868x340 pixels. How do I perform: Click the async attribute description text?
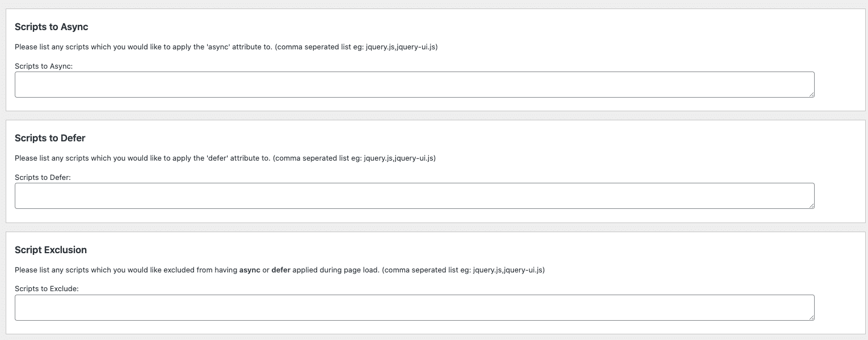(227, 47)
